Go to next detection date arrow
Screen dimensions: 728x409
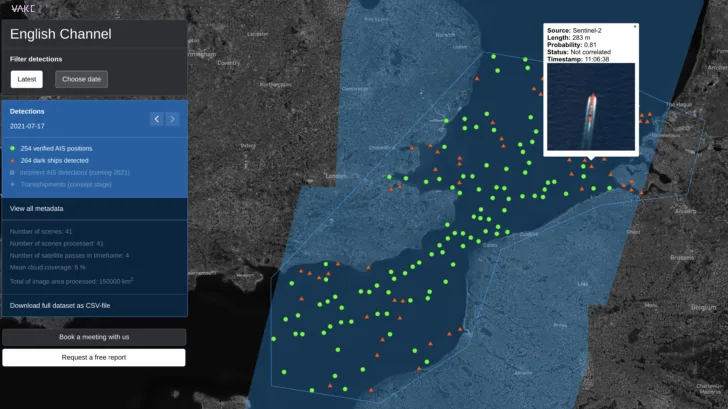172,119
